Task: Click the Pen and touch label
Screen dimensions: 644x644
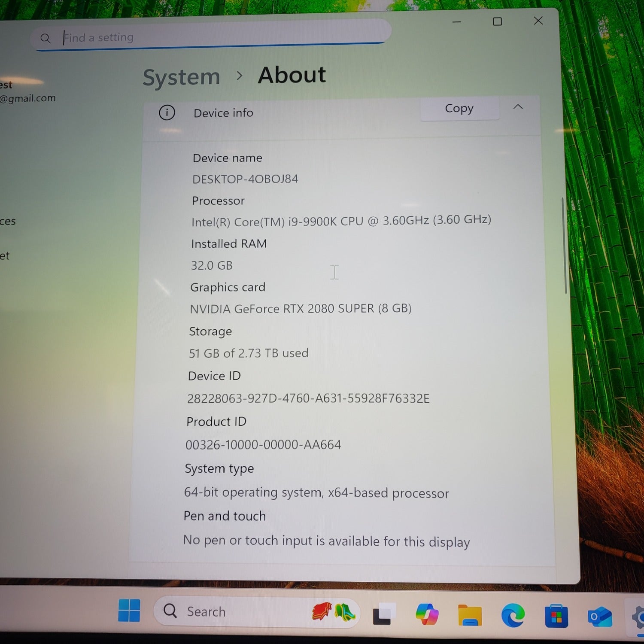Action: point(225,516)
